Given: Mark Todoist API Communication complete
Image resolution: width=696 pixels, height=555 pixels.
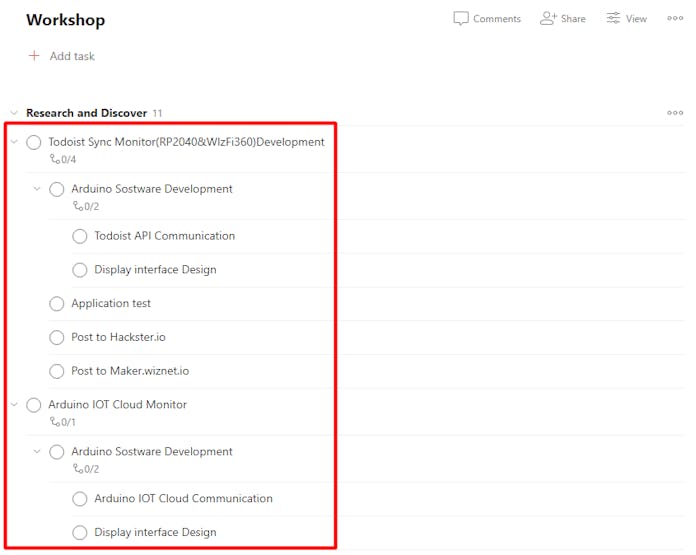Looking at the screenshot, I should tap(79, 236).
